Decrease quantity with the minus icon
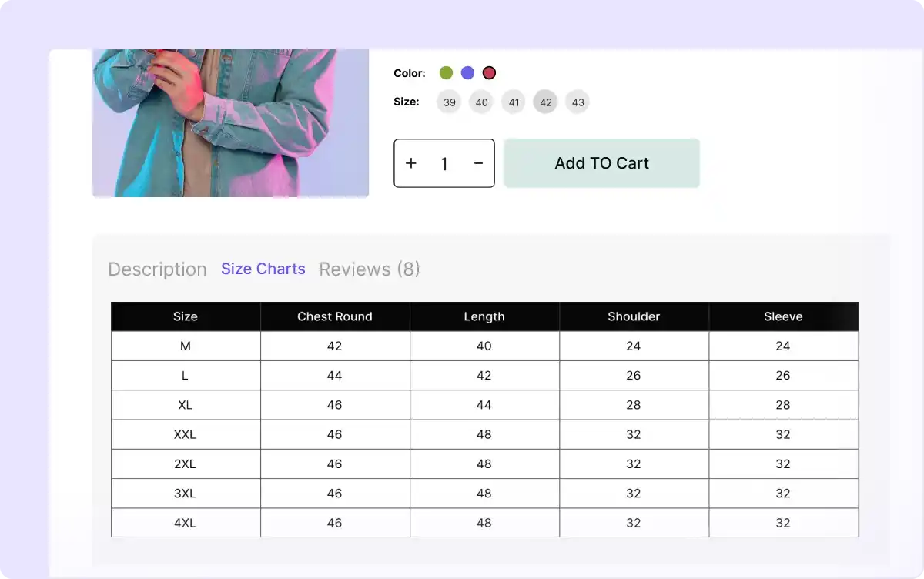924x579 pixels. [477, 163]
